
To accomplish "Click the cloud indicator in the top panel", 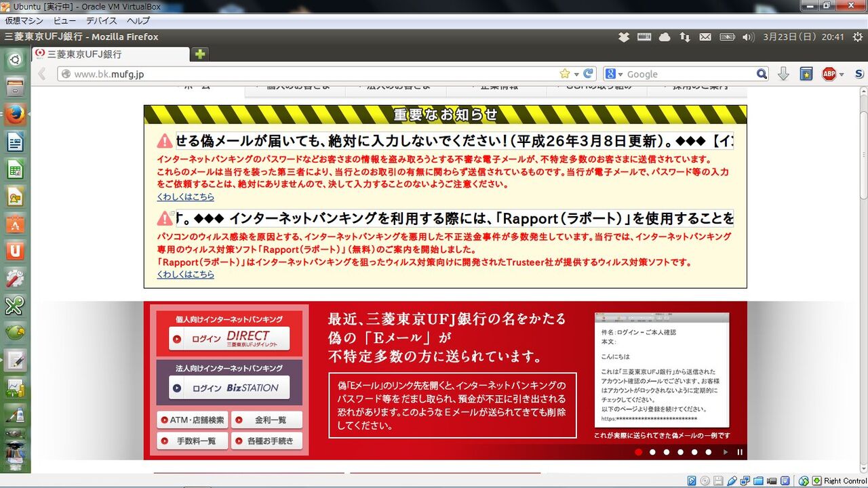I will tap(665, 37).
